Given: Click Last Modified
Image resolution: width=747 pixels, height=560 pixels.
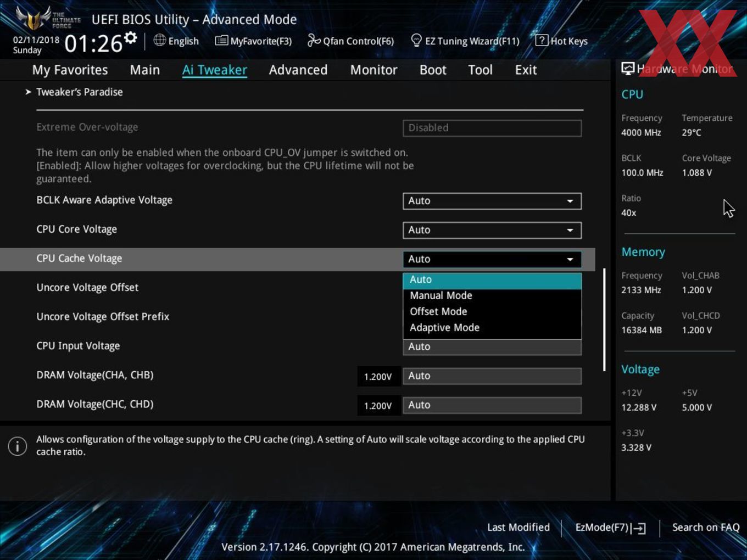Looking at the screenshot, I should point(519,528).
